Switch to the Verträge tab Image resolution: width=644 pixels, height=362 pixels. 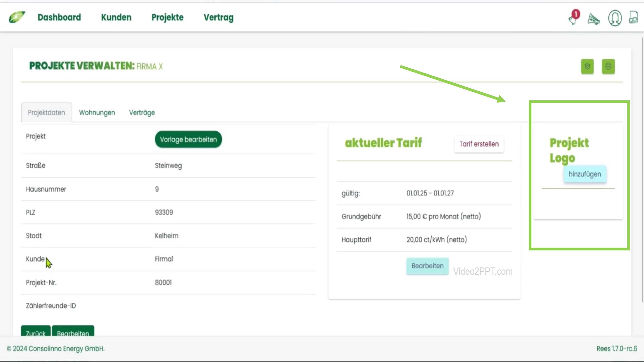click(x=142, y=112)
